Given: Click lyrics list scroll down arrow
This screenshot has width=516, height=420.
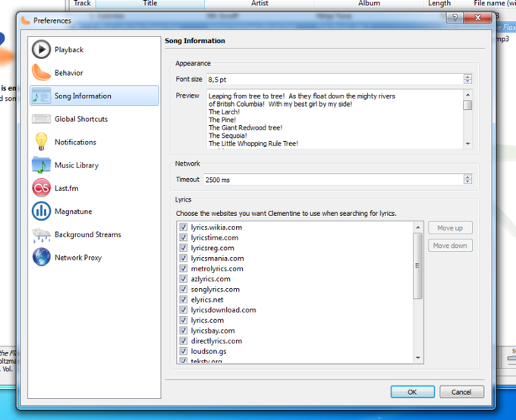Looking at the screenshot, I should [x=418, y=358].
